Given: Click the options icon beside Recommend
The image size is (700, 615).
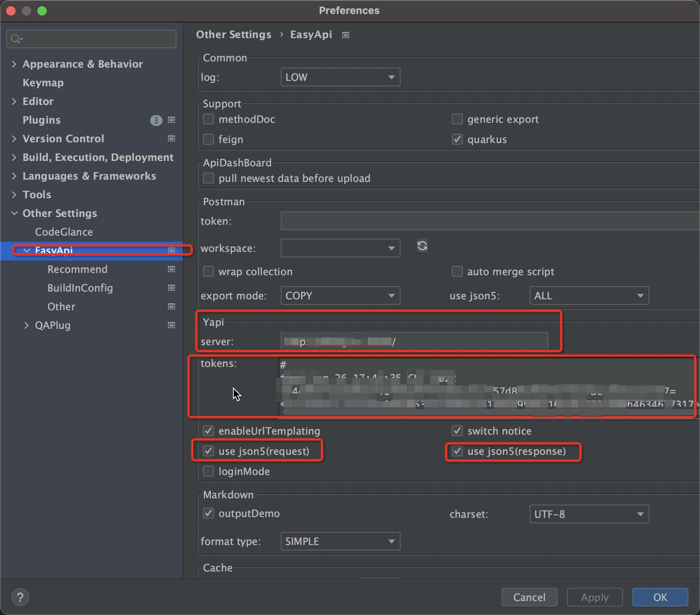Looking at the screenshot, I should coord(171,269).
